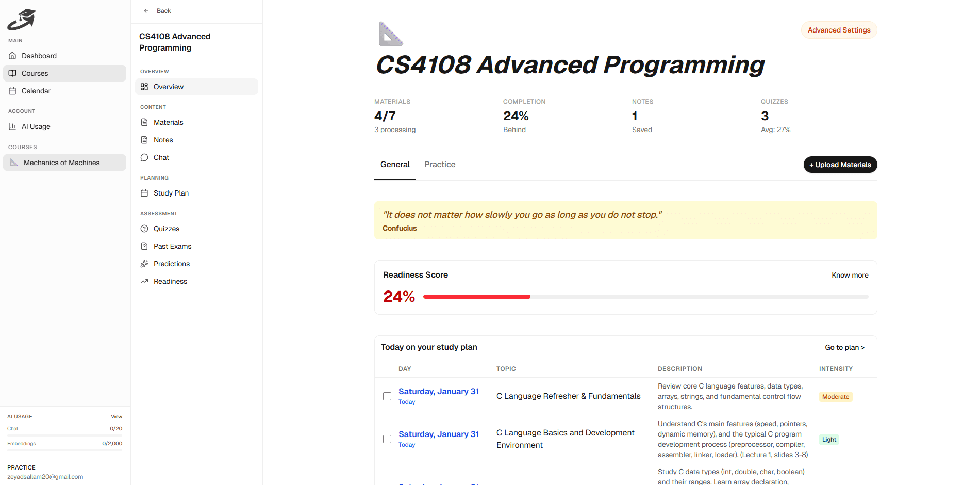Image resolution: width=980 pixels, height=485 pixels.
Task: Click Know more on Readiness Score
Action: click(850, 275)
